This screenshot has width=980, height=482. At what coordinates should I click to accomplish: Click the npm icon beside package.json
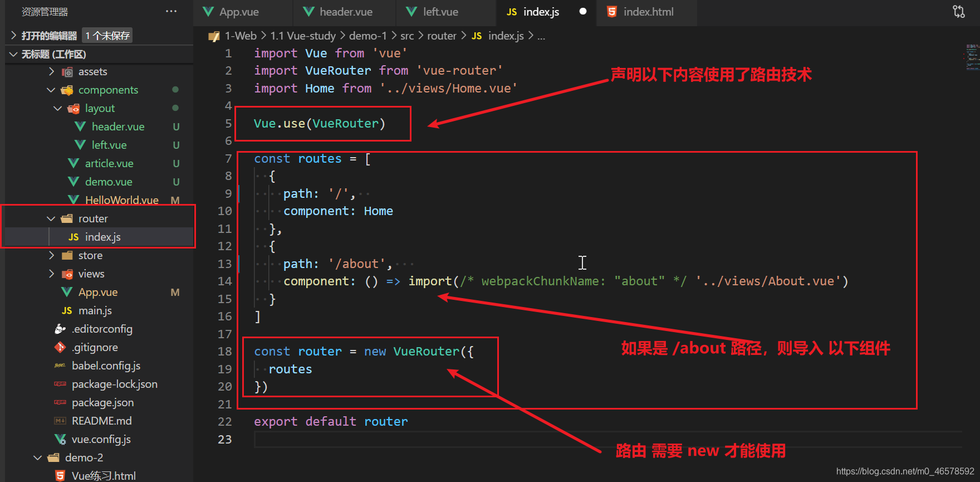click(60, 402)
